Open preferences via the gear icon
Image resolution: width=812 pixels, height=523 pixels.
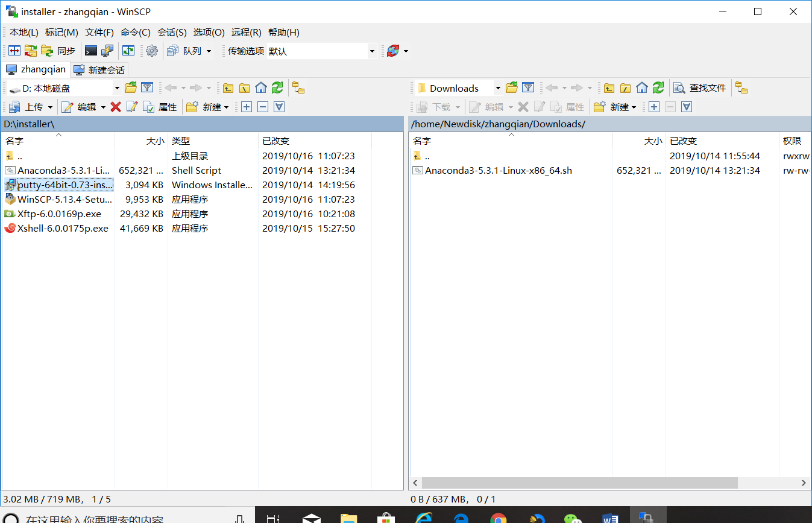coord(152,51)
